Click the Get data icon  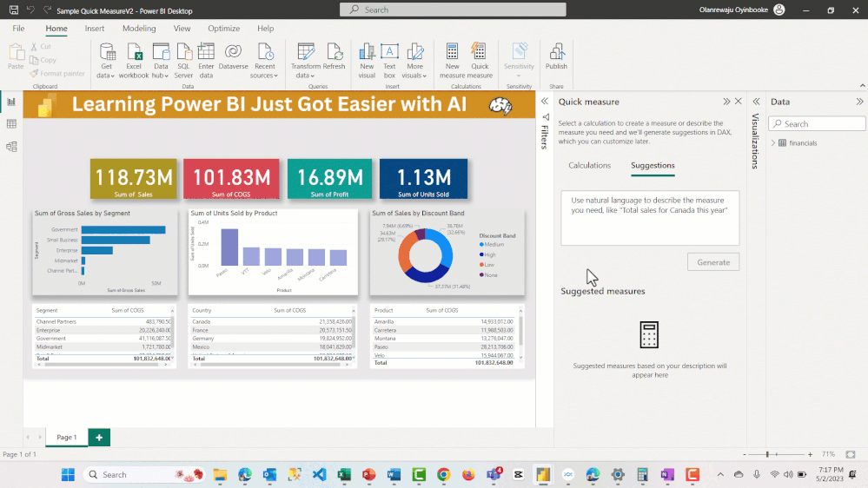click(106, 52)
